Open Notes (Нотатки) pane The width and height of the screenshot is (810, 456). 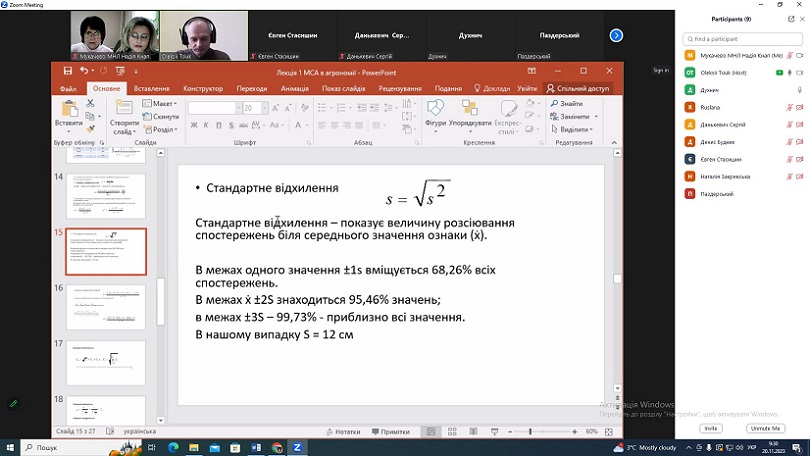pyautogui.click(x=343, y=431)
